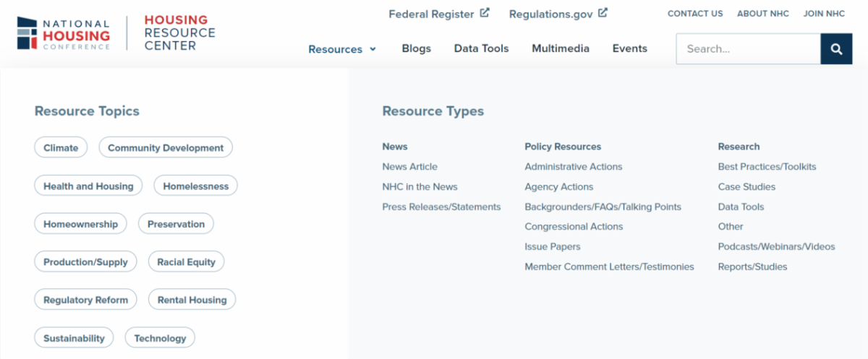Pick the Racial Equity topic pill

(186, 262)
